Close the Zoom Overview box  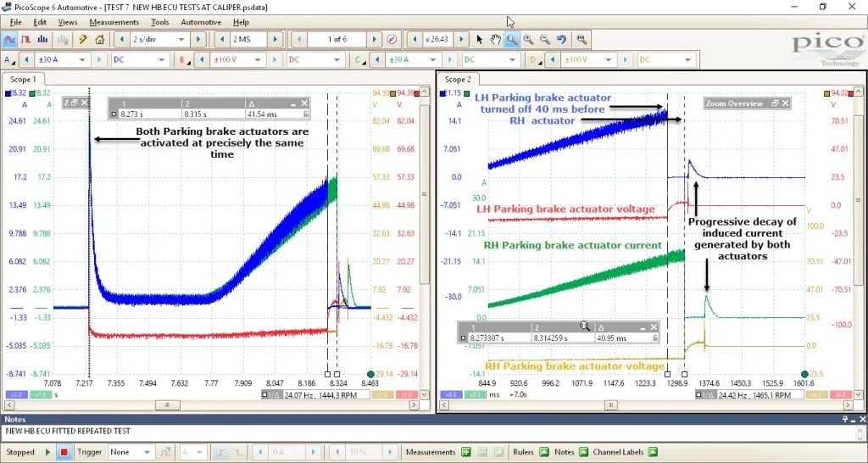(785, 103)
